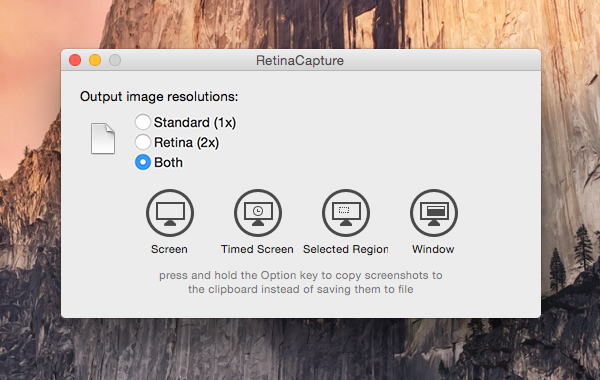The width and height of the screenshot is (600, 380).
Task: Close the RetinaCapture window
Action: [75, 60]
